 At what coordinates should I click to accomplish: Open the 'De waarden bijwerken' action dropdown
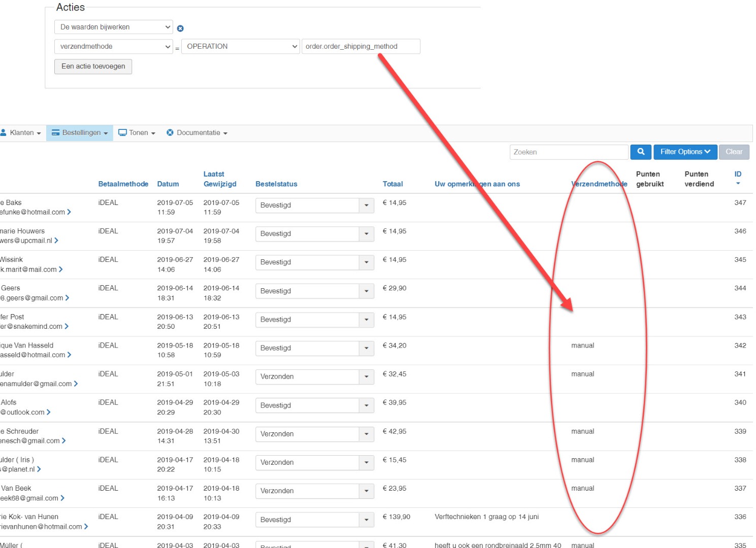[114, 27]
